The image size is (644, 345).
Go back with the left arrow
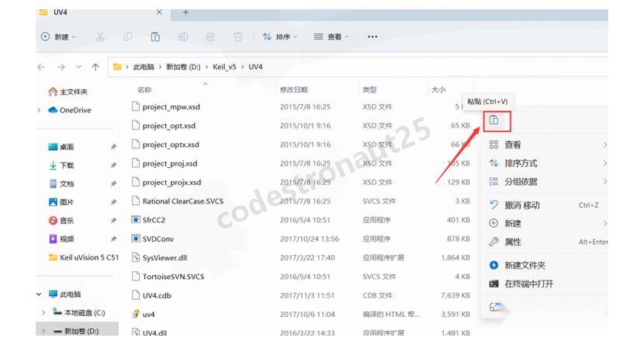pyautogui.click(x=41, y=67)
